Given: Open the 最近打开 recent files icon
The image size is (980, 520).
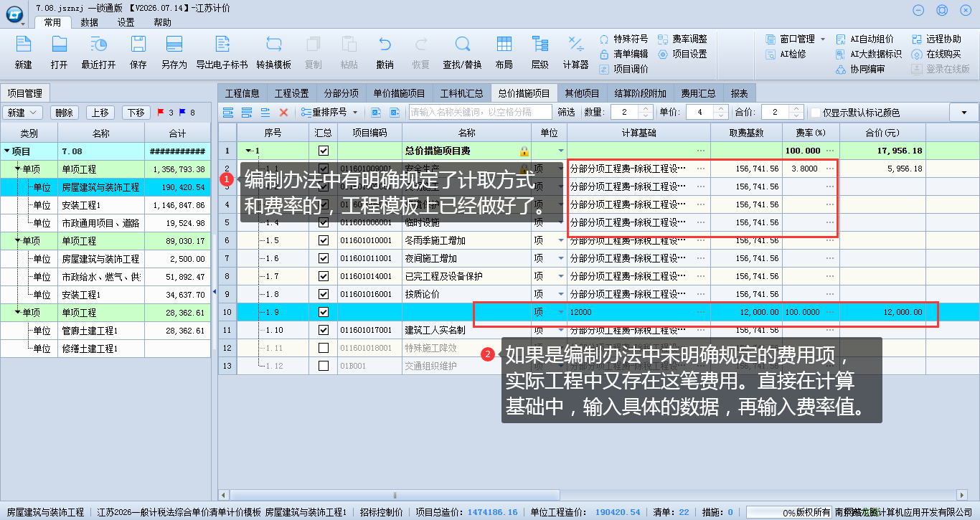Looking at the screenshot, I should point(99,44).
